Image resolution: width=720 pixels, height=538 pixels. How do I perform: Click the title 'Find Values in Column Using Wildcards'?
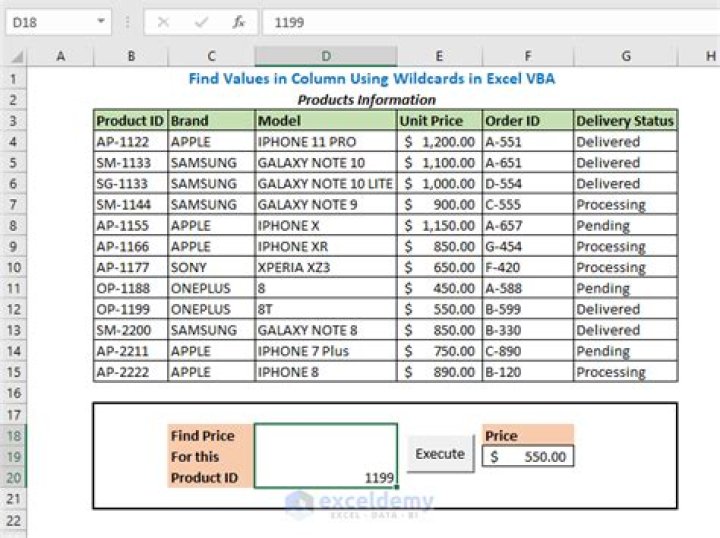point(371,79)
